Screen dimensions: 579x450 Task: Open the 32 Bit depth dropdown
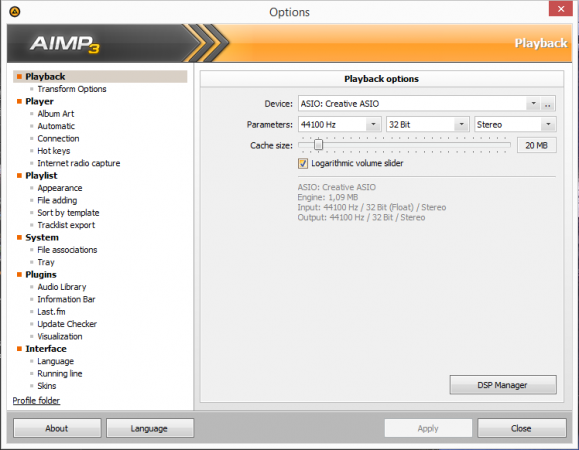(461, 125)
